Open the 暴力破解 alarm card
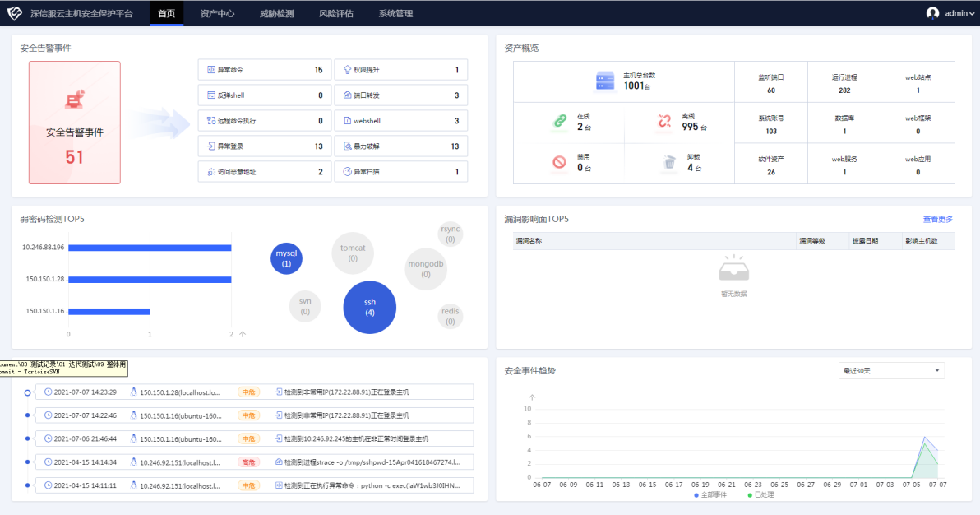 400,146
